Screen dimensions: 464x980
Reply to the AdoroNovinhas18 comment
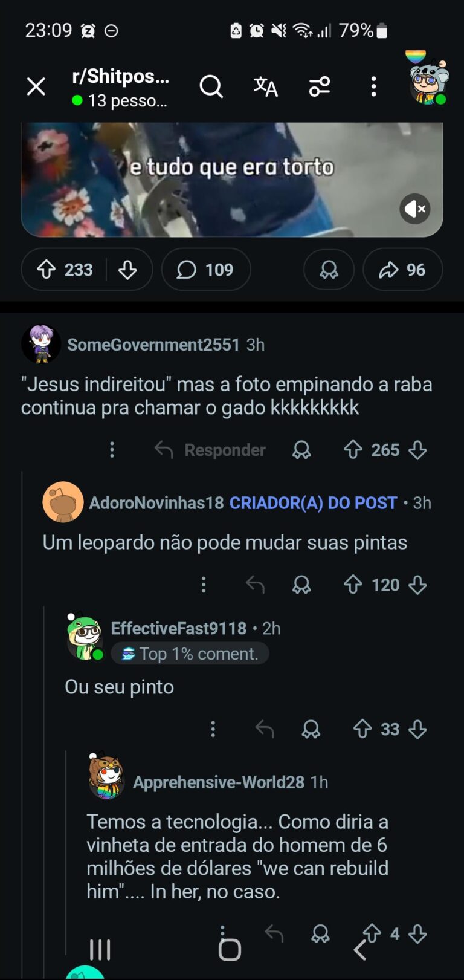255,585
